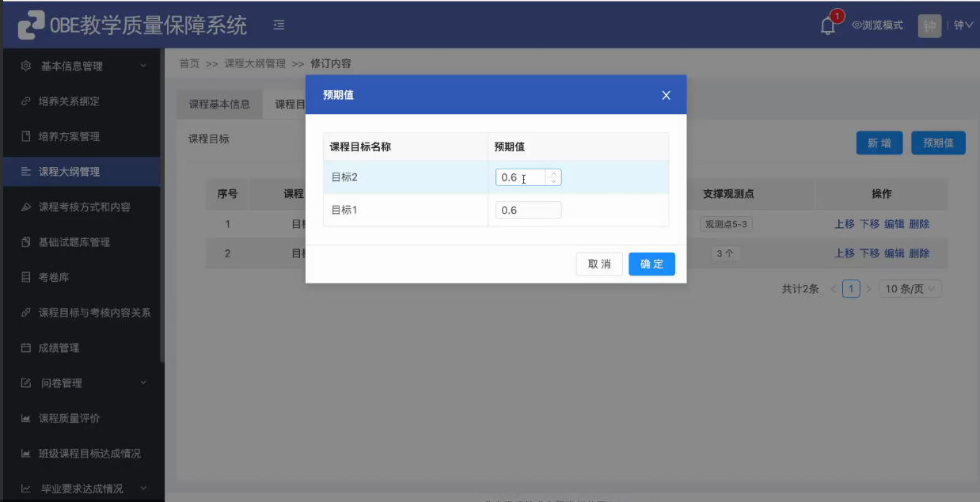Close the 预期值 dialog with X

click(666, 95)
